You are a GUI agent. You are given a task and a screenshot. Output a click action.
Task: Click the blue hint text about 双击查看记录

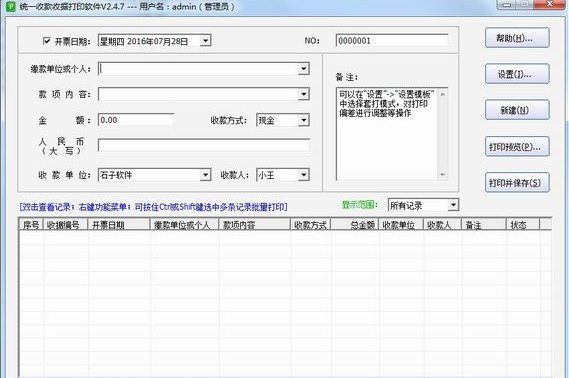coord(153,207)
